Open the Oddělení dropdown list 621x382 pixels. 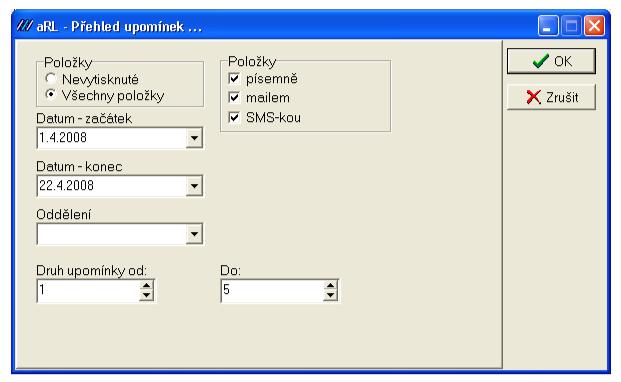(x=194, y=234)
